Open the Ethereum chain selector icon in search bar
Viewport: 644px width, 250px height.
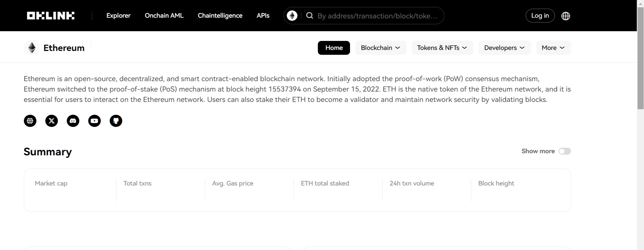(292, 16)
